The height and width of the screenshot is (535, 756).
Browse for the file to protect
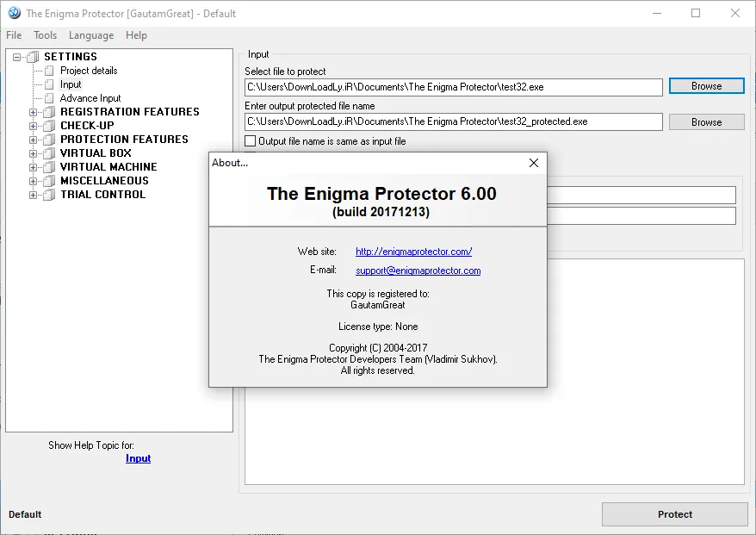click(706, 86)
